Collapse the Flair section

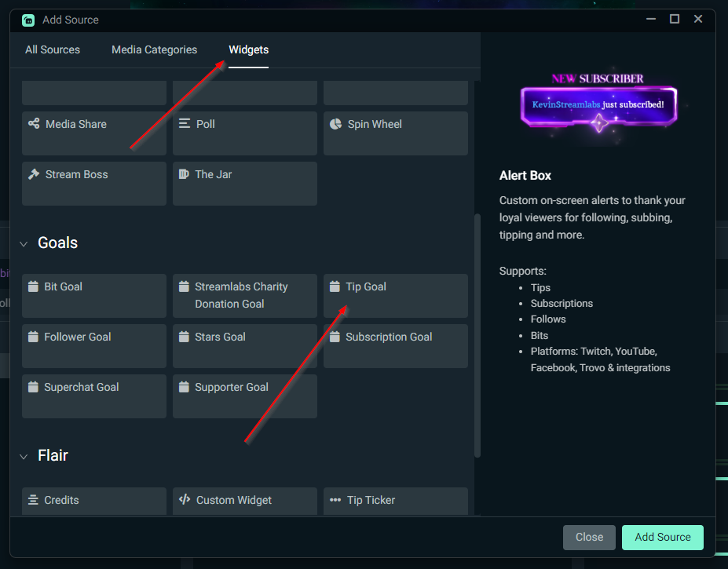(x=23, y=455)
